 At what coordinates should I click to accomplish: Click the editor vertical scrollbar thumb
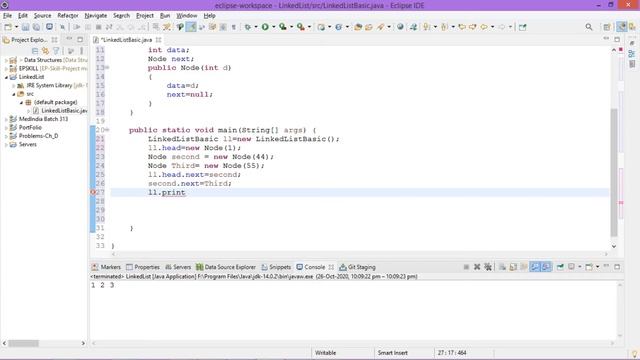[614, 172]
